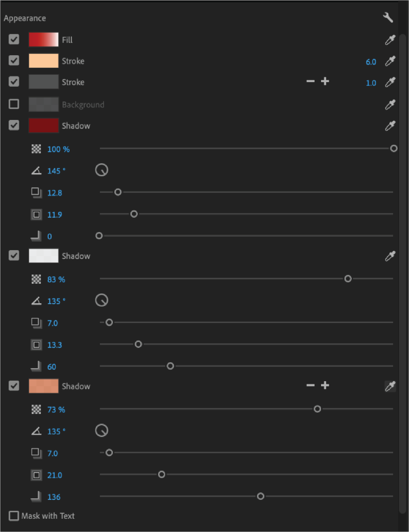The image size is (409, 532).
Task: Click eyedropper for the dark red Shadow
Action: [x=390, y=126]
